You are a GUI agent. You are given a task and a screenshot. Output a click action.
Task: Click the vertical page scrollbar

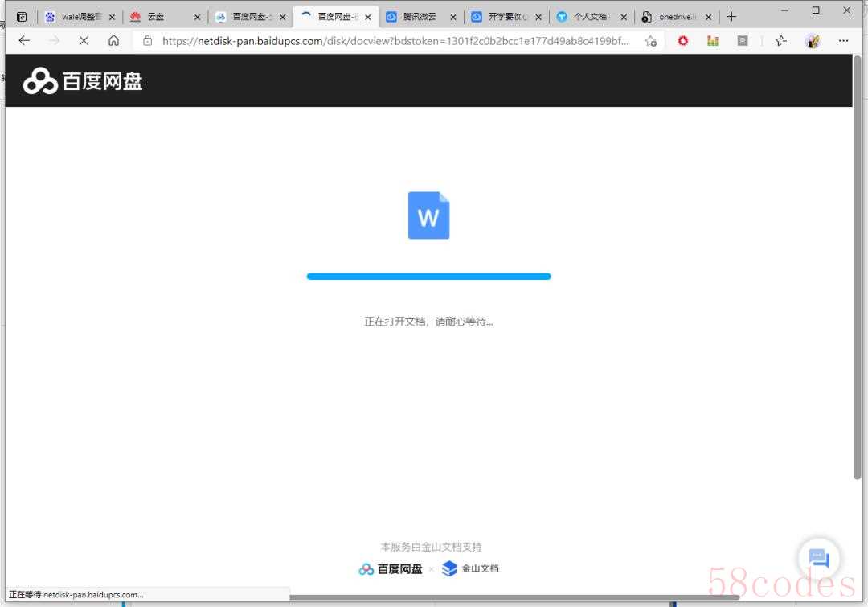[857, 267]
